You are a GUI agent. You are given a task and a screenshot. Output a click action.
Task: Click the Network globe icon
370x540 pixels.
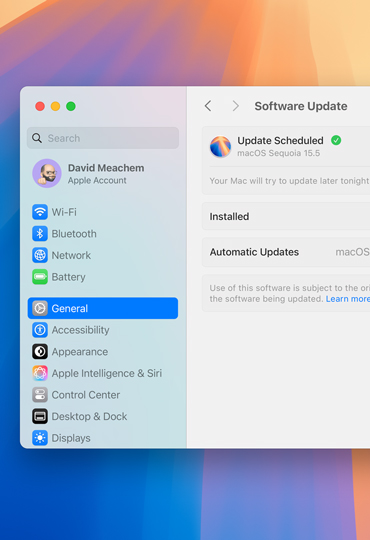(40, 255)
